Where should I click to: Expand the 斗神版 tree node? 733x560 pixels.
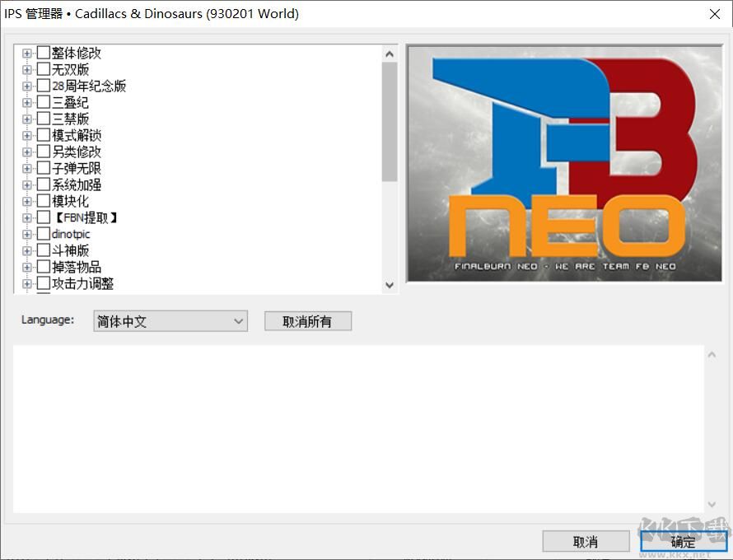(x=26, y=250)
